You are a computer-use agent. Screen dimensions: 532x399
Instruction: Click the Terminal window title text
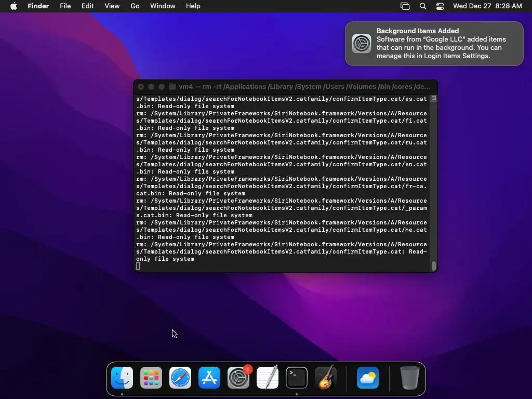point(304,87)
